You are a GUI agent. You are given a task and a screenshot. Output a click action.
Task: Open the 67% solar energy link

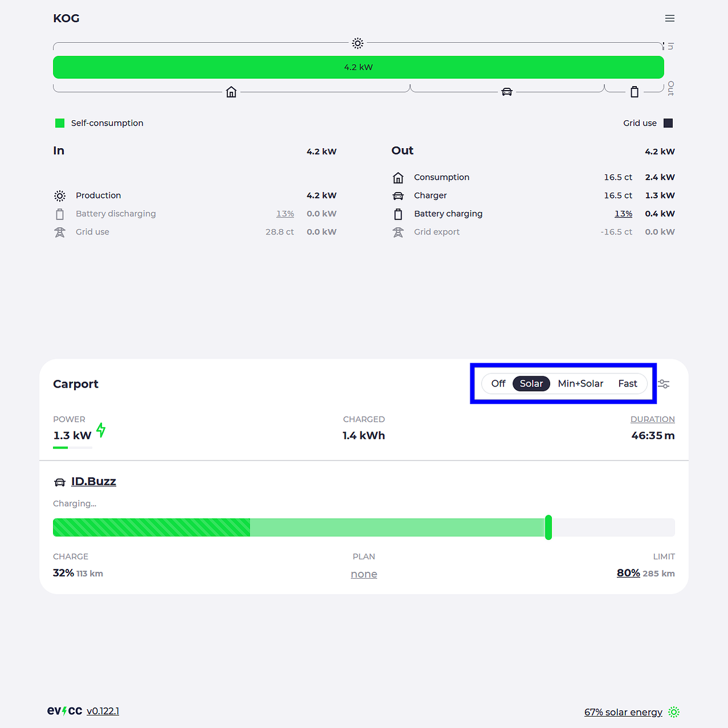pyautogui.click(x=623, y=712)
